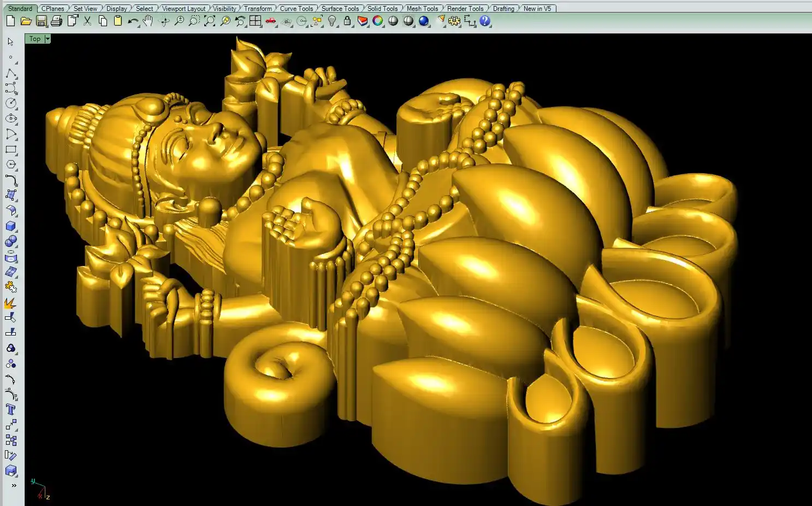Select the Box solid tool
The width and height of the screenshot is (812, 506).
click(10, 226)
